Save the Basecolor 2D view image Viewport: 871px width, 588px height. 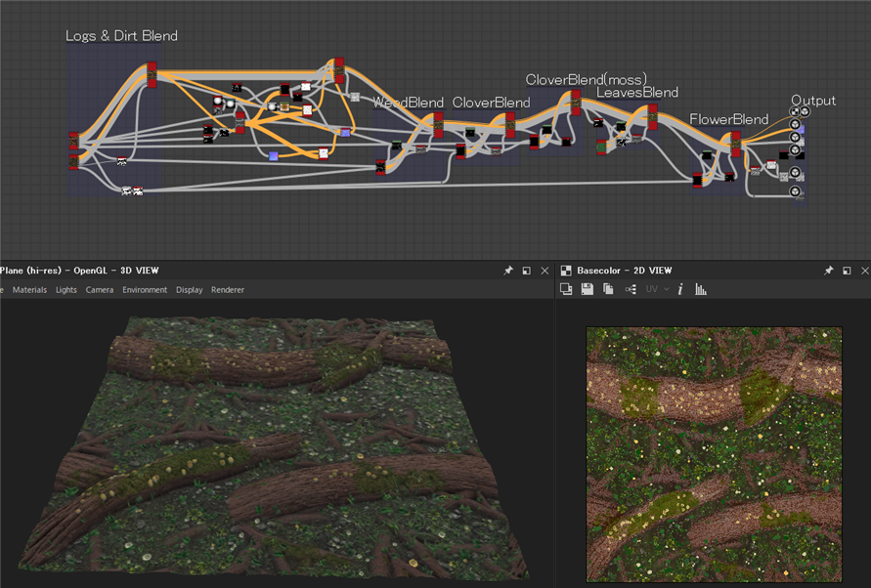588,289
